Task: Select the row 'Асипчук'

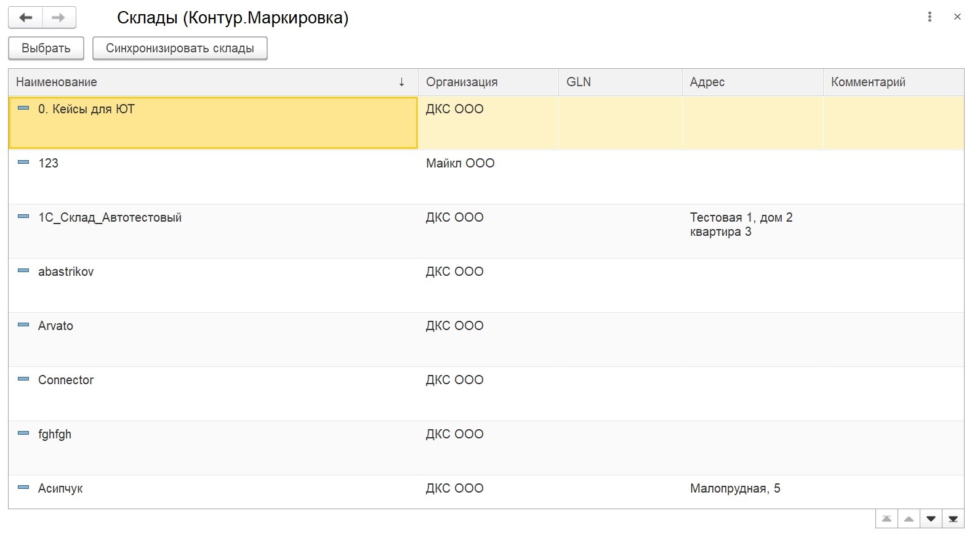Action: point(486,492)
